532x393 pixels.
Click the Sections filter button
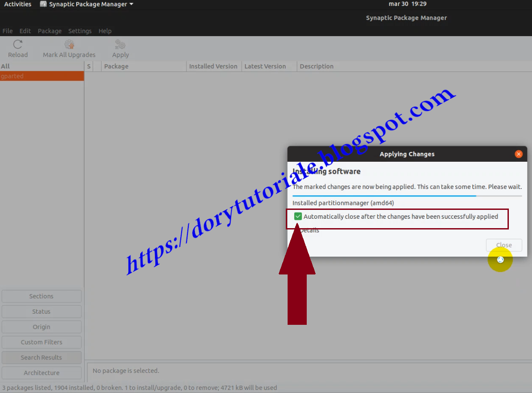(41, 296)
